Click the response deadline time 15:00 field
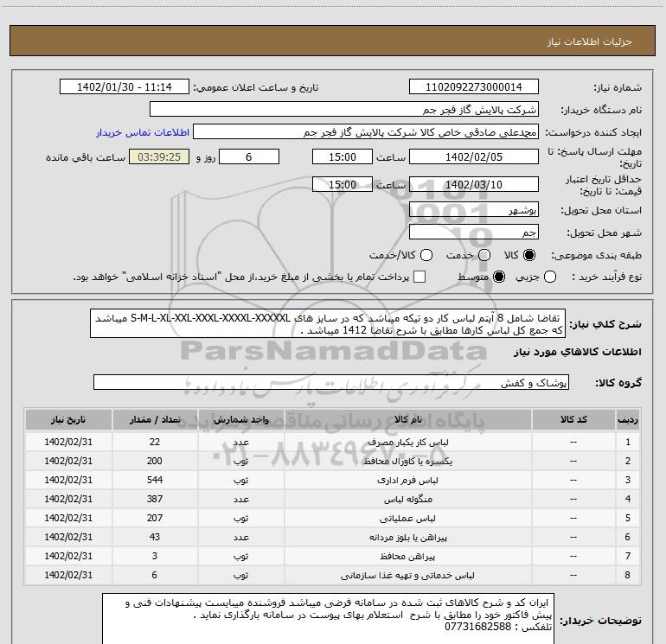This screenshot has width=666, height=644. tap(343, 156)
